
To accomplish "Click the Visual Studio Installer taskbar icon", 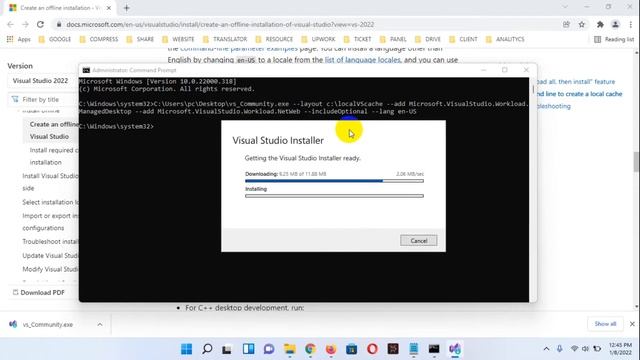I will [455, 349].
